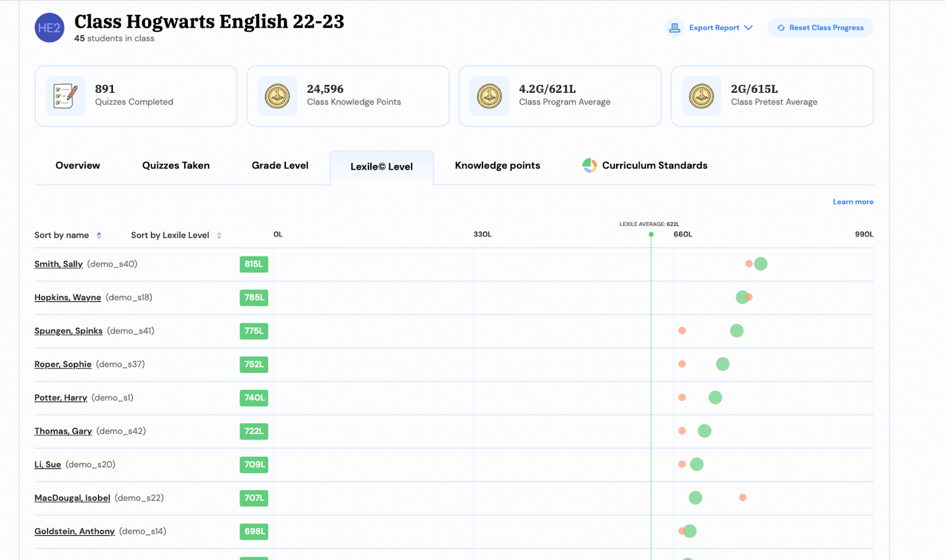
Task: Click the Learn more link
Action: (853, 202)
